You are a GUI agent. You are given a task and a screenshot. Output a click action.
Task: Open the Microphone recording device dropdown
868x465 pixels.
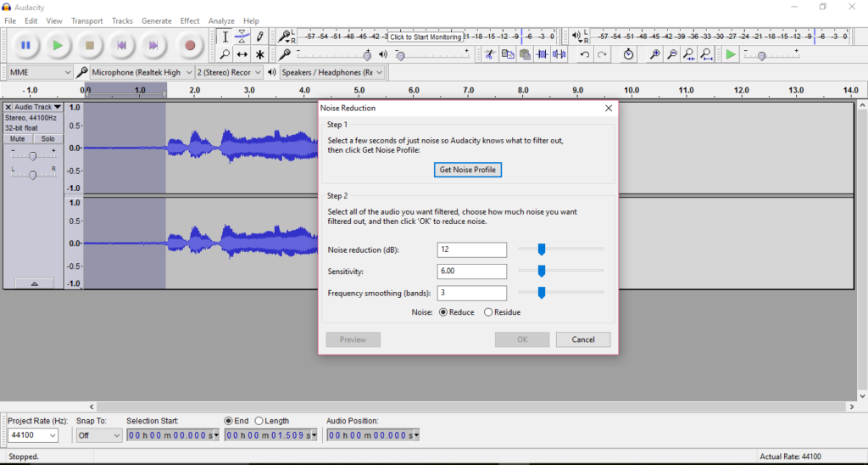[142, 72]
